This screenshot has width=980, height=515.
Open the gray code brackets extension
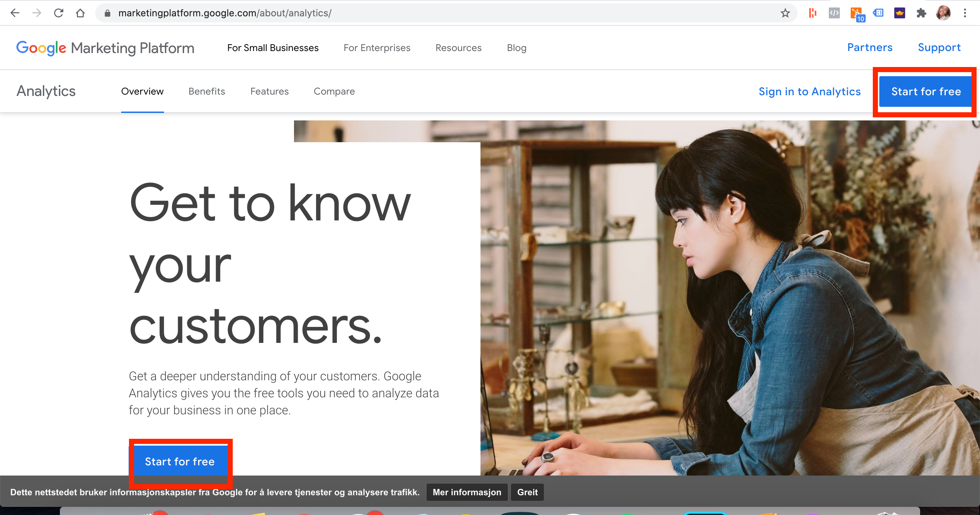point(834,13)
